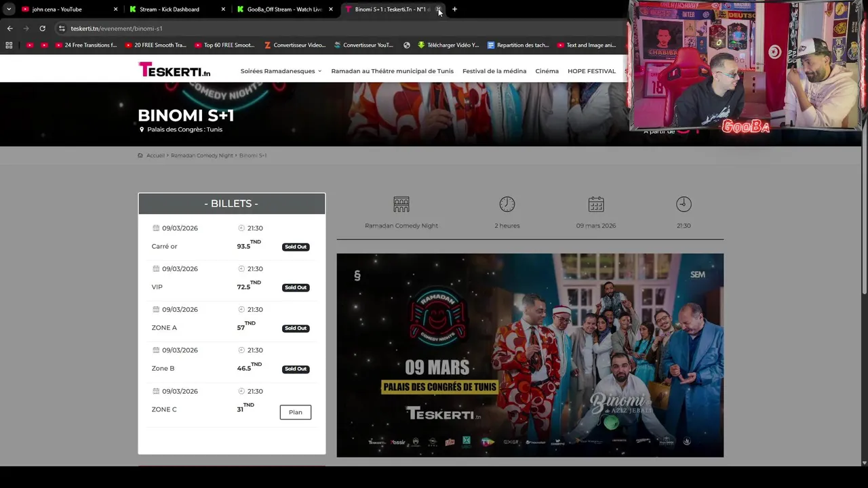The width and height of the screenshot is (868, 488).
Task: Open the Cinéma menu item
Action: point(547,71)
